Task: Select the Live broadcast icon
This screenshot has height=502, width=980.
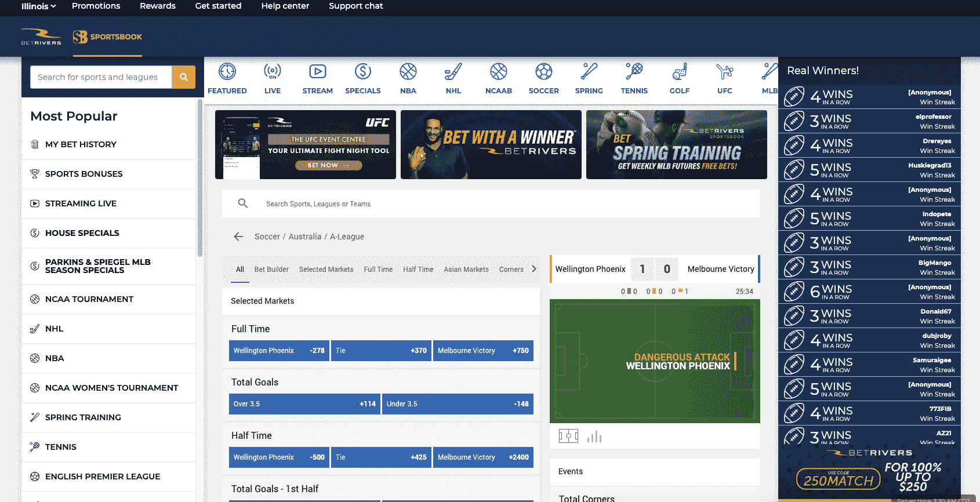Action: tap(273, 71)
